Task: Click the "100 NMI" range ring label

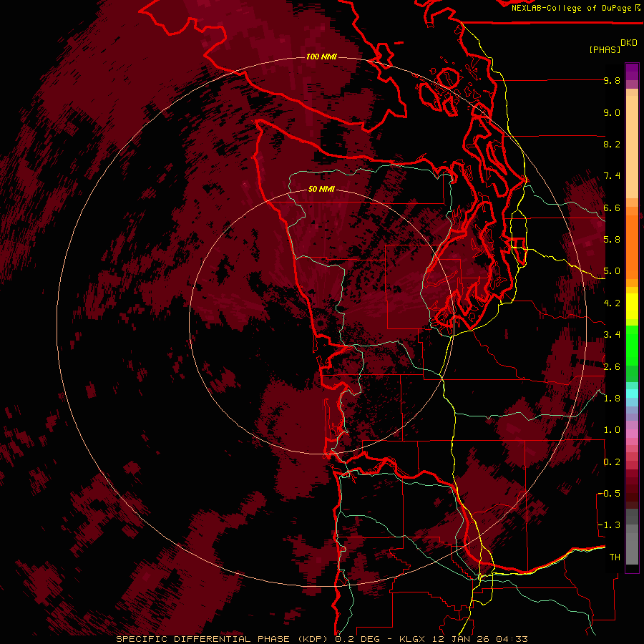Action: click(321, 57)
